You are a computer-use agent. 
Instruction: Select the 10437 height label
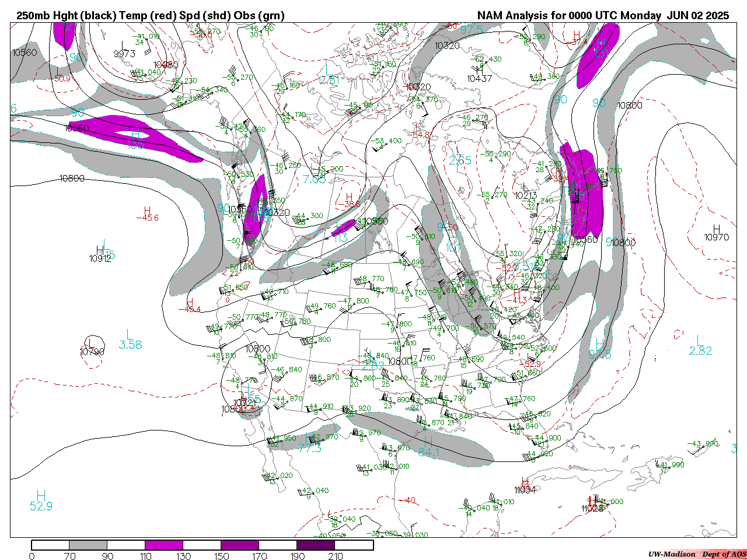(479, 79)
